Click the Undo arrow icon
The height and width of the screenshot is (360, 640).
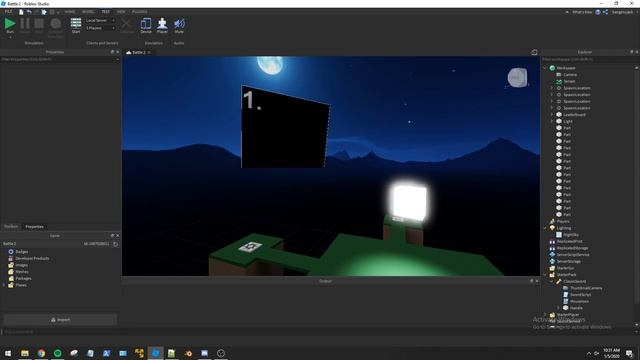(29, 12)
